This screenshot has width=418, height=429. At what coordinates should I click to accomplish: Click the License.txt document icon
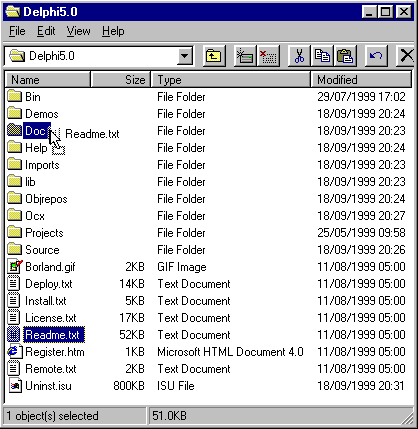point(14,318)
